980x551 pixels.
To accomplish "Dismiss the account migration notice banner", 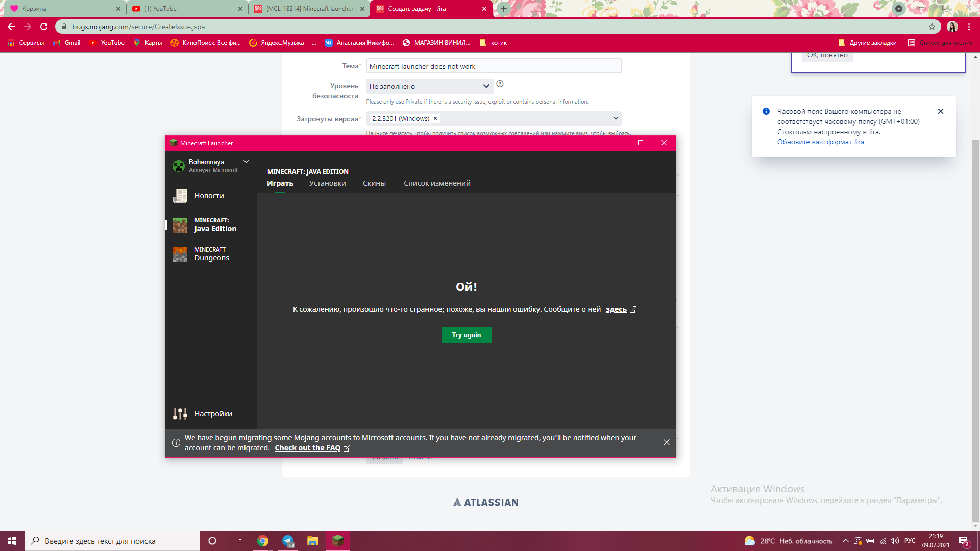I will pyautogui.click(x=666, y=442).
